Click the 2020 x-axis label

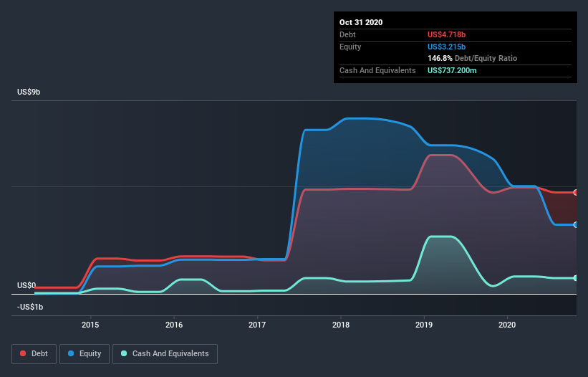pos(507,325)
